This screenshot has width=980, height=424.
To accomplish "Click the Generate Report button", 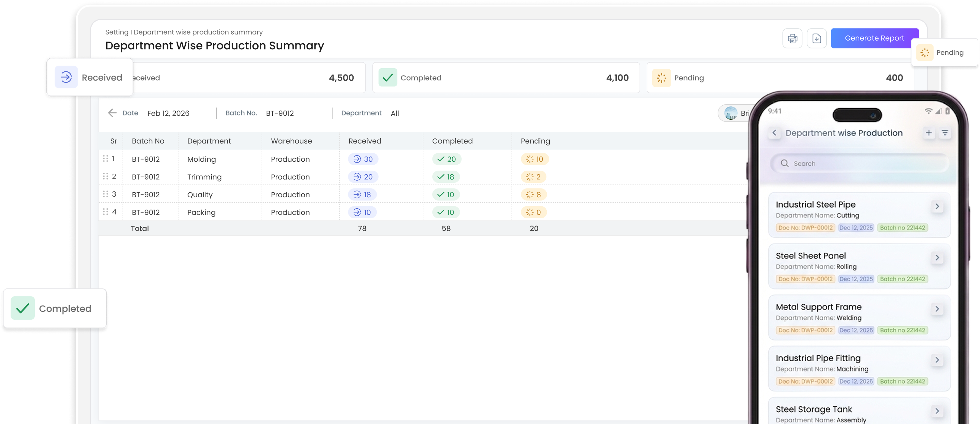I will [x=875, y=38].
